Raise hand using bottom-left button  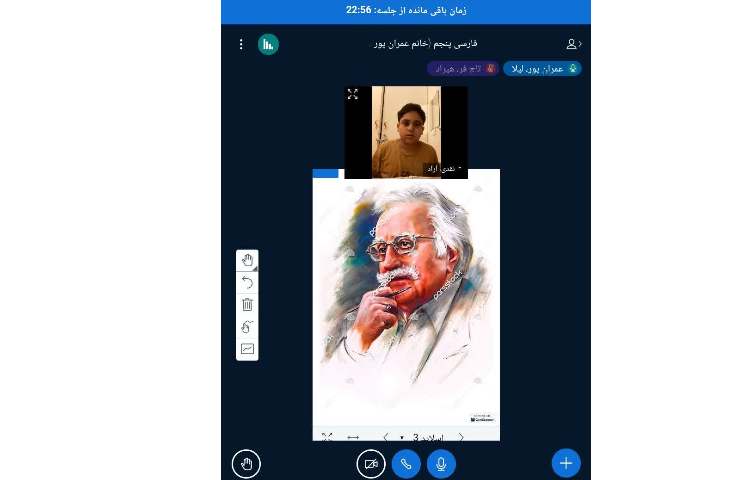click(x=246, y=464)
